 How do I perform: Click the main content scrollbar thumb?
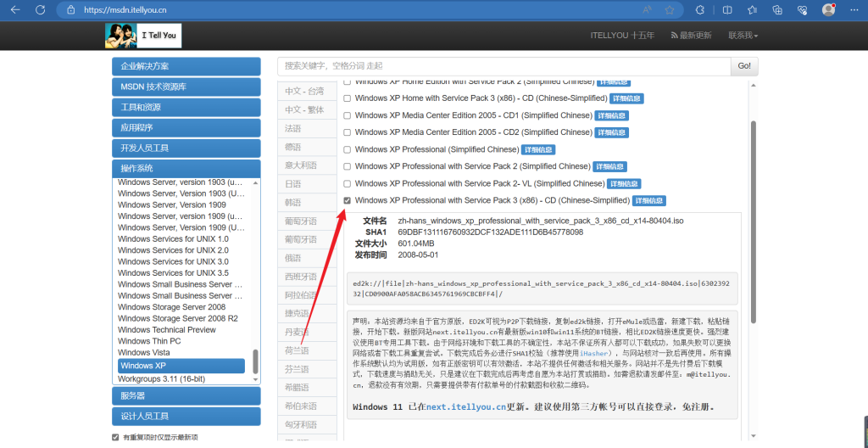pyautogui.click(x=753, y=221)
